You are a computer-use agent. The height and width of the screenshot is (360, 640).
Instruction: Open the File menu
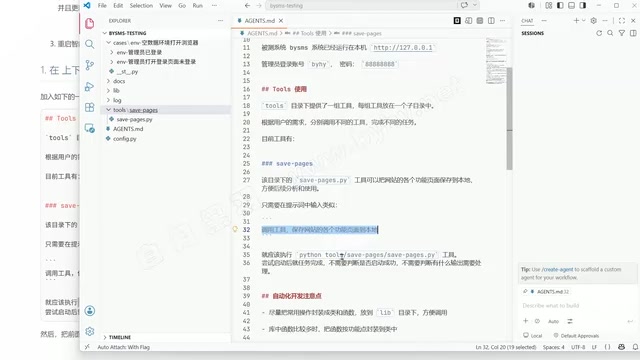pos(102,5)
